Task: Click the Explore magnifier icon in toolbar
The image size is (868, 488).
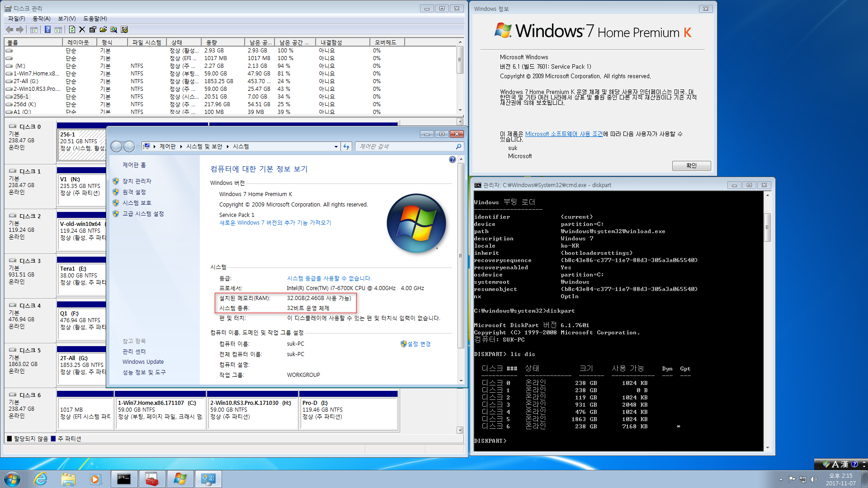Action: click(x=114, y=29)
